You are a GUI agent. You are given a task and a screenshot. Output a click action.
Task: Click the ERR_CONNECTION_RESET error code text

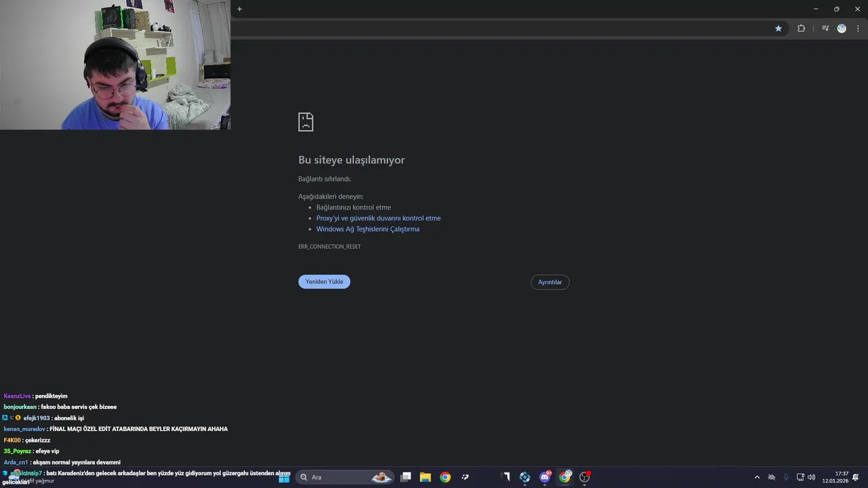(x=330, y=247)
